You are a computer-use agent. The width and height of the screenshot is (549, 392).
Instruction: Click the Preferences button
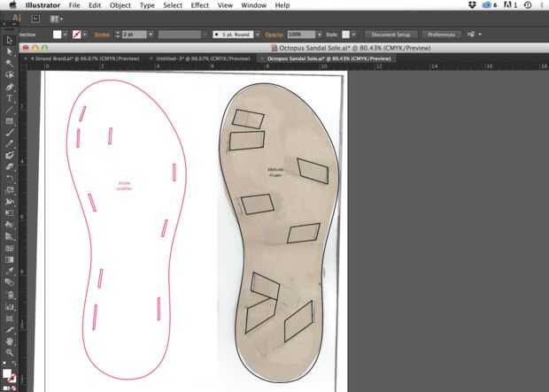[x=441, y=35]
